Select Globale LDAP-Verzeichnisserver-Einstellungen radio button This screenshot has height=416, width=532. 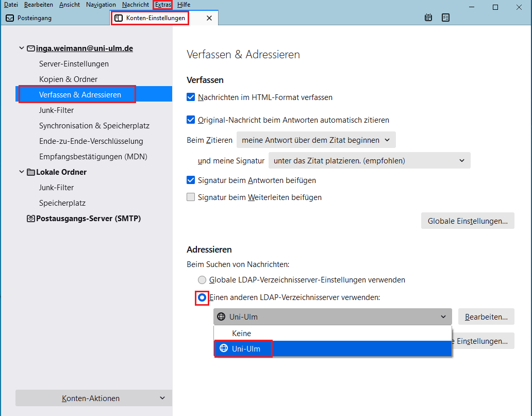[203, 280]
